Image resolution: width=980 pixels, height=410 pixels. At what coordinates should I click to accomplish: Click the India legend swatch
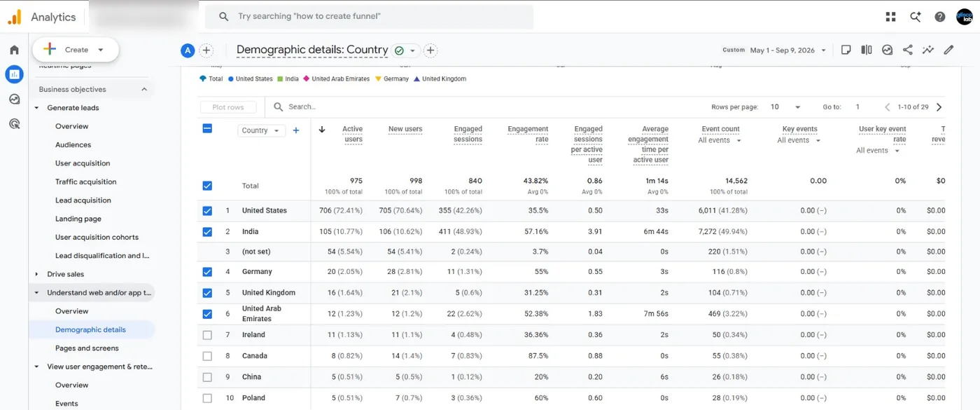(279, 79)
